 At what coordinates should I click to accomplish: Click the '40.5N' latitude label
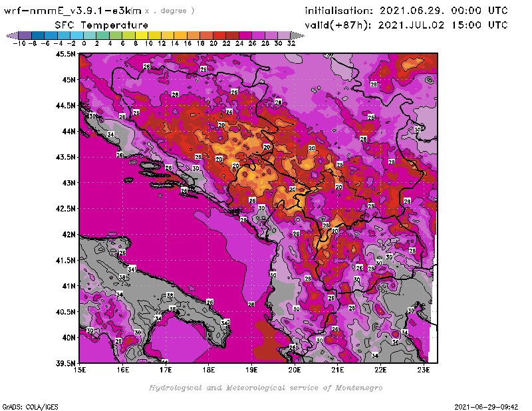[65, 311]
